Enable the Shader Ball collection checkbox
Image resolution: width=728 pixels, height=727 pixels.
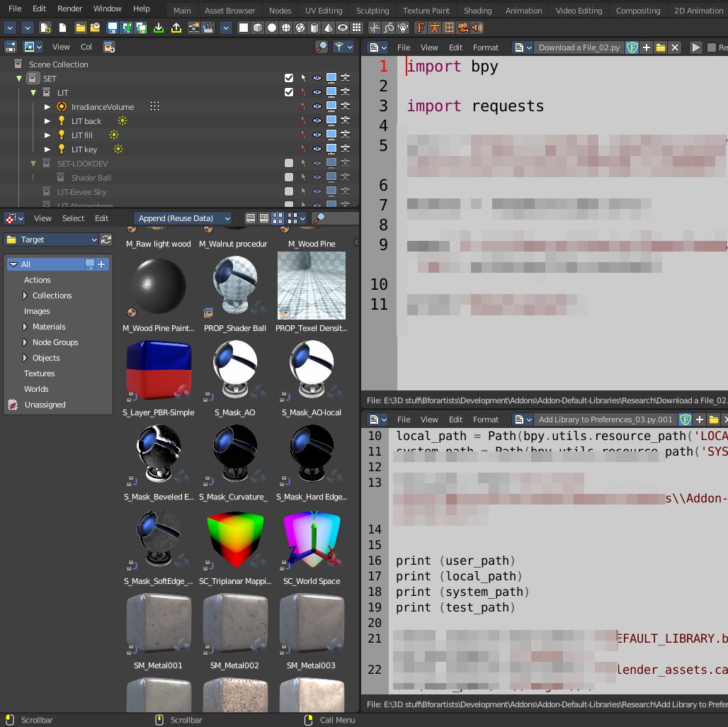289,177
